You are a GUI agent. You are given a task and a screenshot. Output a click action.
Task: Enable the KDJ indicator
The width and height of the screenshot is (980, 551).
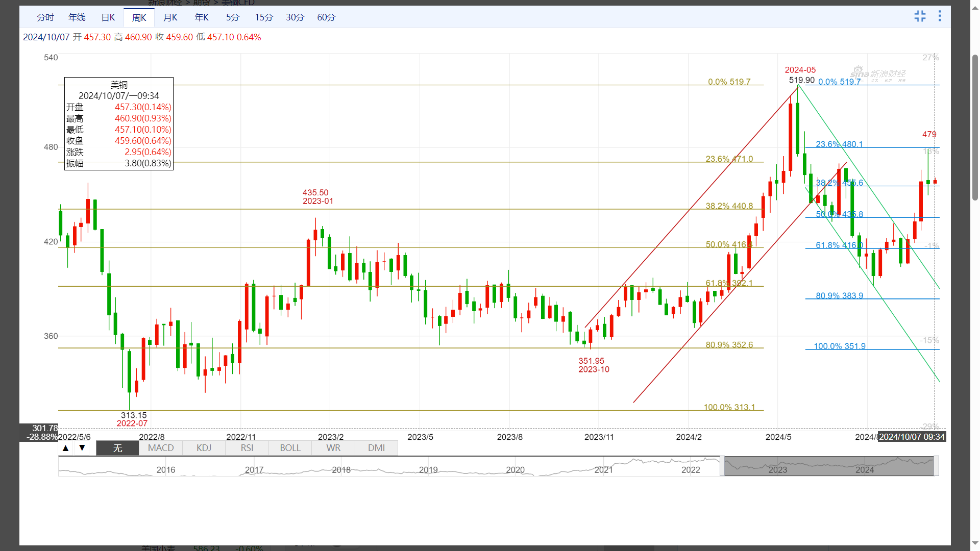point(204,448)
